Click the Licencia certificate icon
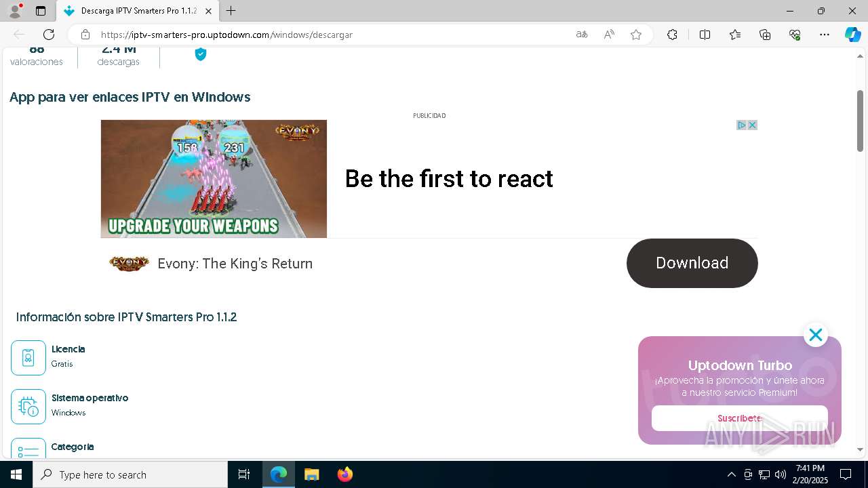 [28, 358]
